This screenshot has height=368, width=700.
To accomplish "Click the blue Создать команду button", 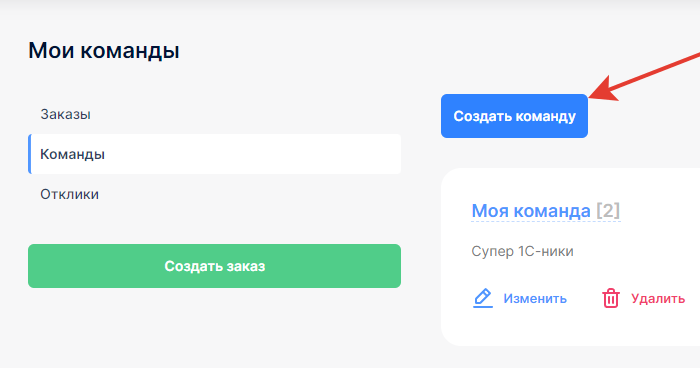I will click(514, 116).
